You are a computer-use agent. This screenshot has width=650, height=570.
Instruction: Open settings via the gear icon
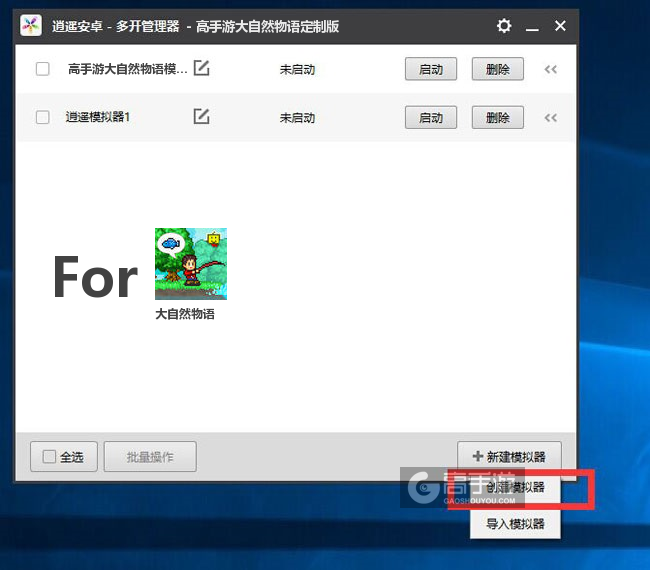tap(504, 26)
